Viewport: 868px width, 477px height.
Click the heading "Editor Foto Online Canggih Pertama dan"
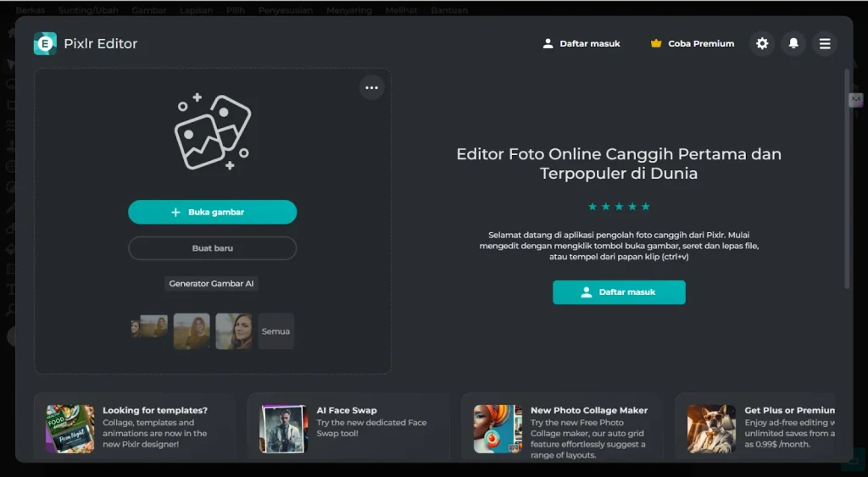(619, 154)
